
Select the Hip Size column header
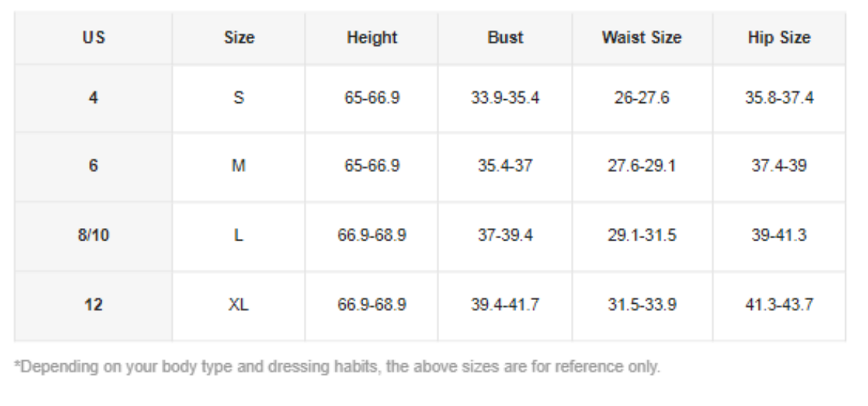779,38
